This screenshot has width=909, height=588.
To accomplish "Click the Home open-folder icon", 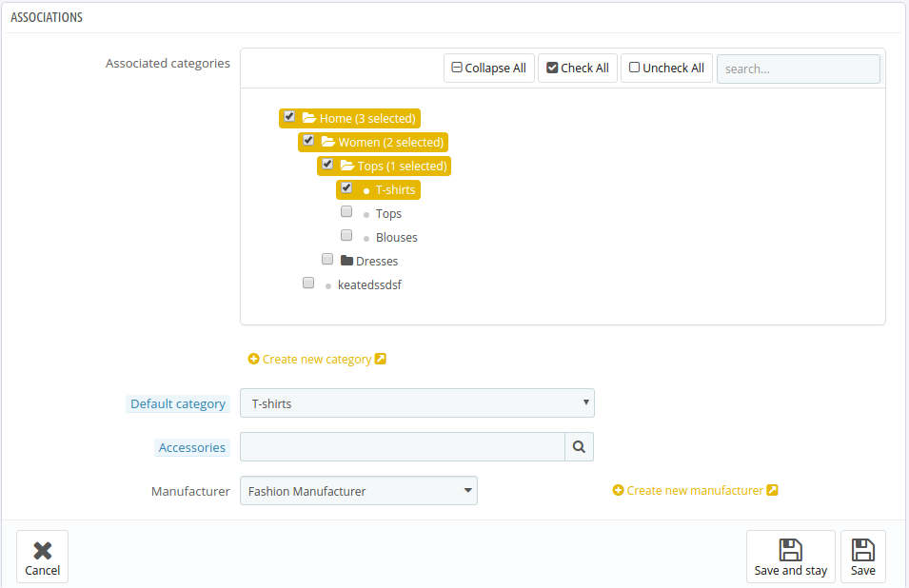I will [x=309, y=118].
